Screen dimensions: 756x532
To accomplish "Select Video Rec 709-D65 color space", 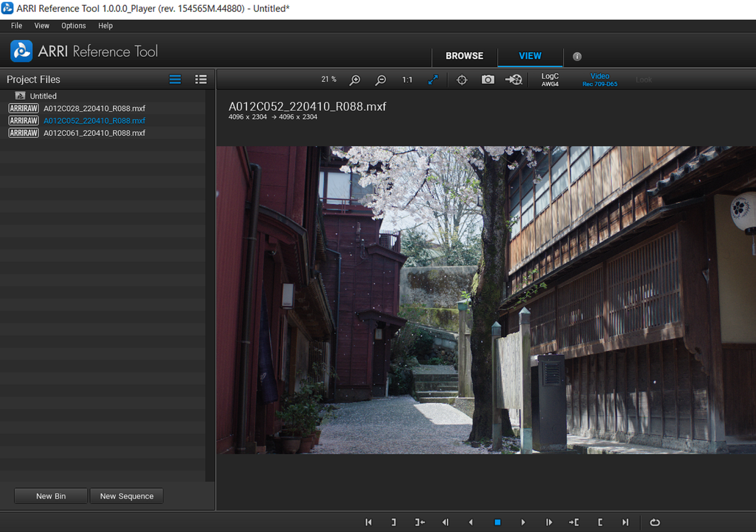I will click(600, 80).
